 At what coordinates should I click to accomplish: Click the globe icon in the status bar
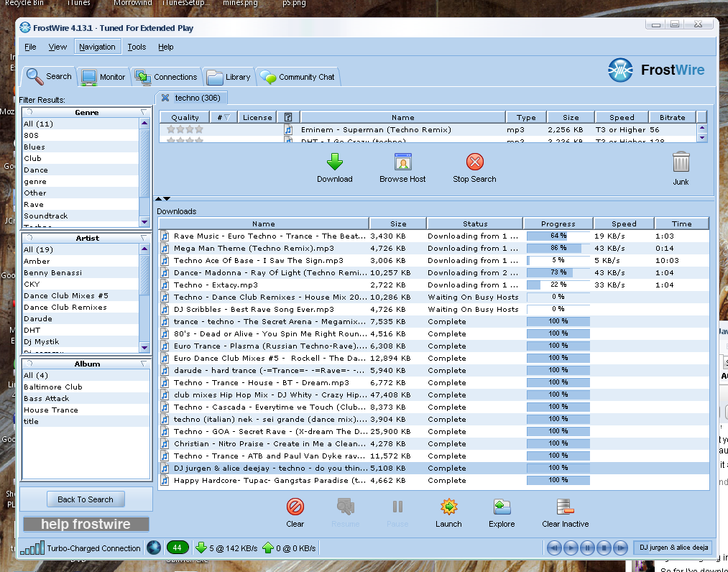[154, 548]
